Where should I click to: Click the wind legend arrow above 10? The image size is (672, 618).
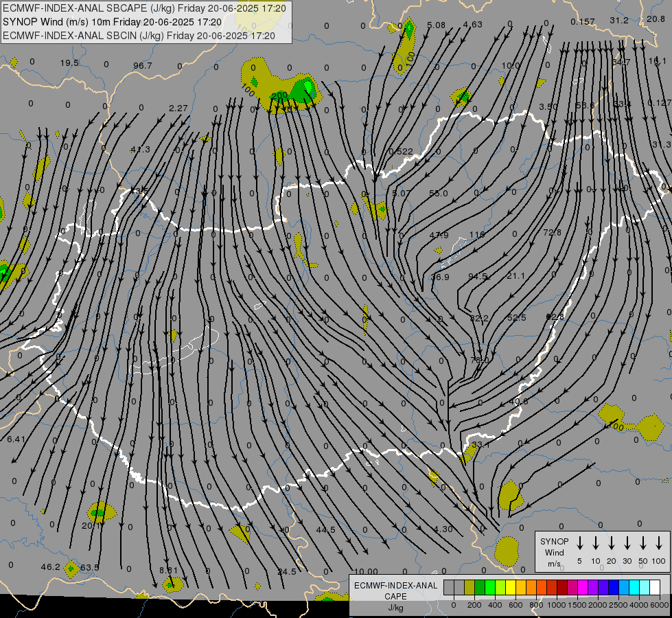point(596,543)
